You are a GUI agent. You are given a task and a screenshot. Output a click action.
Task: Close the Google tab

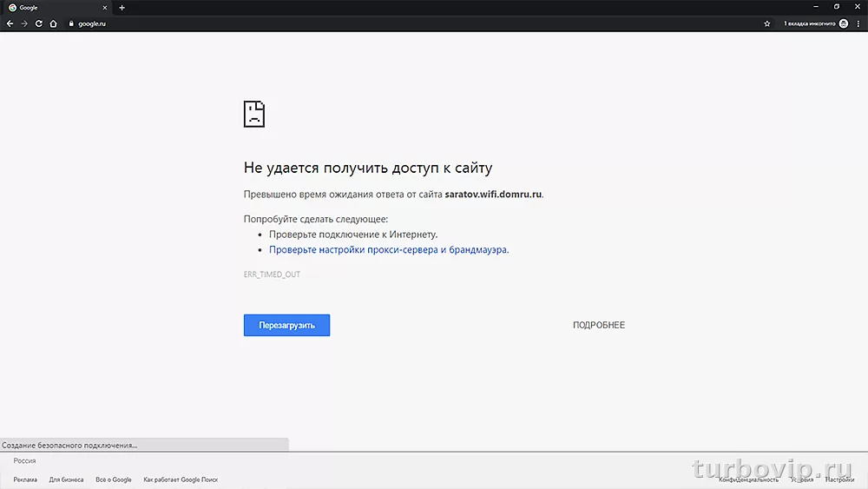pyautogui.click(x=105, y=8)
